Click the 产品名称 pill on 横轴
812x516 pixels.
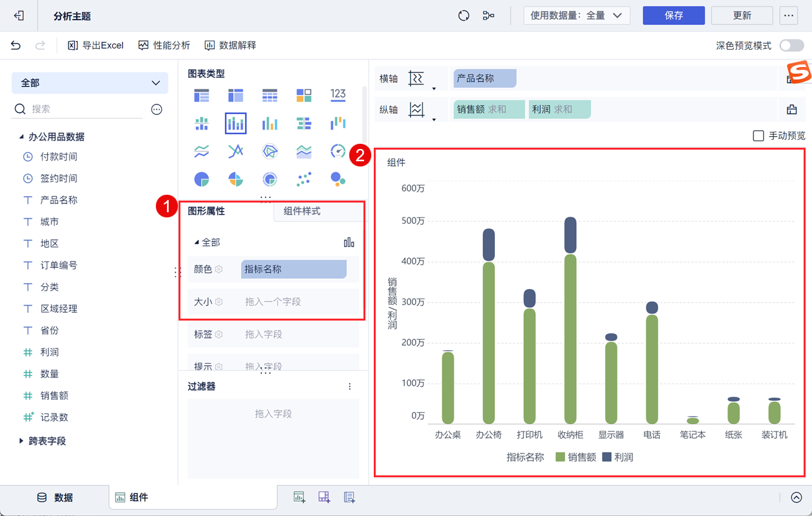(x=485, y=78)
